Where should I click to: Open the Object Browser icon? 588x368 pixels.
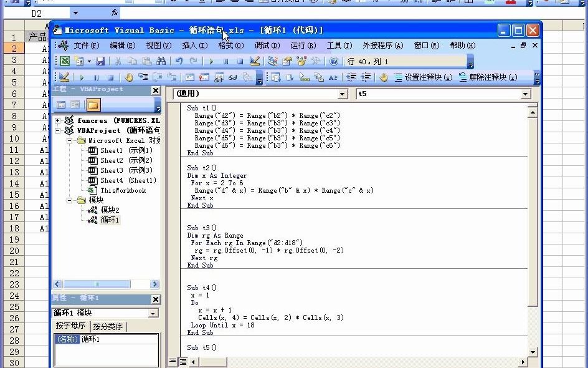pos(301,61)
